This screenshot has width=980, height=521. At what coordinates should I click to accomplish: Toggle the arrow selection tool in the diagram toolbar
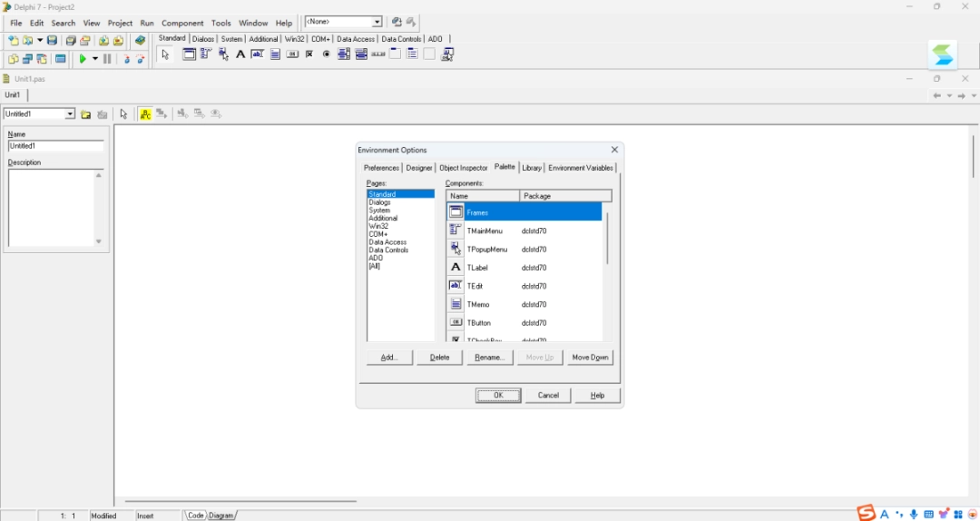pyautogui.click(x=124, y=114)
